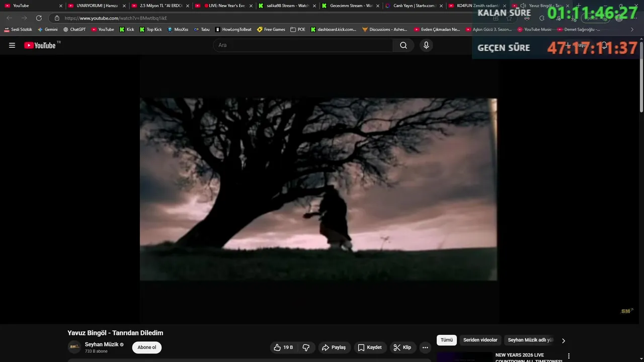Image resolution: width=644 pixels, height=362 pixels.
Task: Open Gemini bookmark
Action: (48, 30)
